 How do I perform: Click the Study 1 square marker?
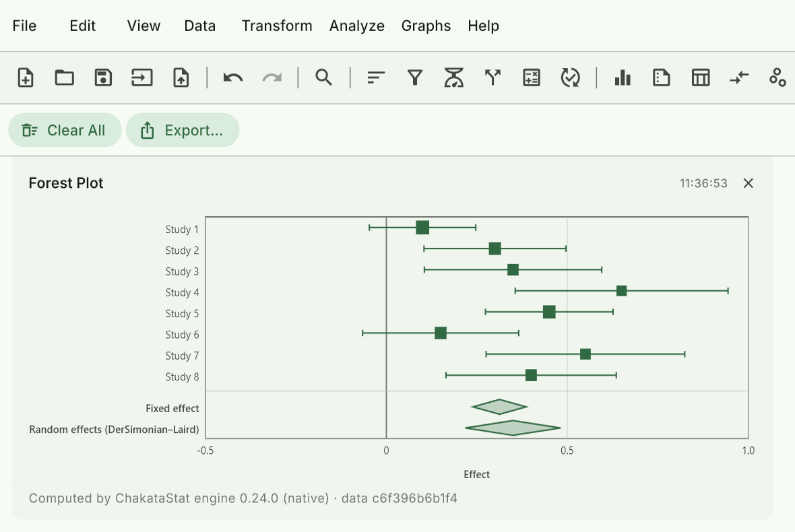tap(422, 228)
